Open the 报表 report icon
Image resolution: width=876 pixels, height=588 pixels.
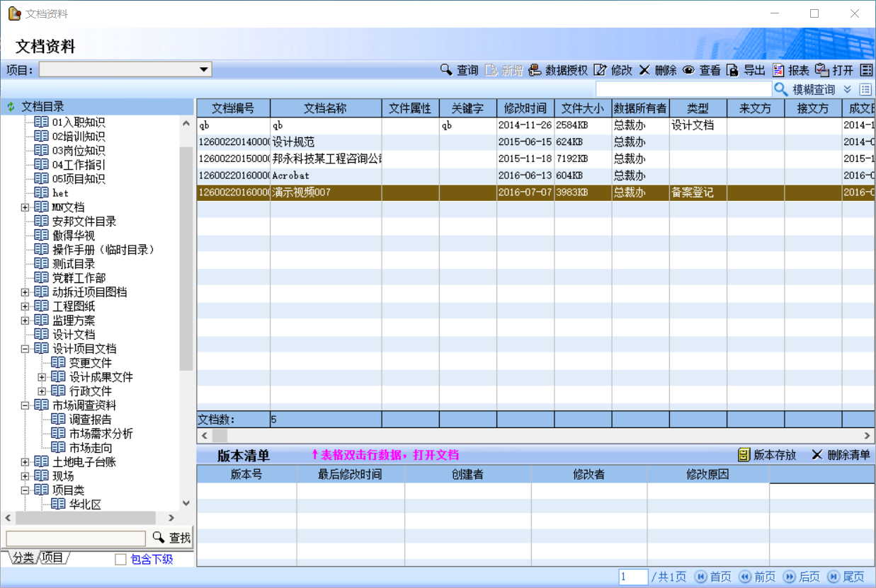[778, 70]
